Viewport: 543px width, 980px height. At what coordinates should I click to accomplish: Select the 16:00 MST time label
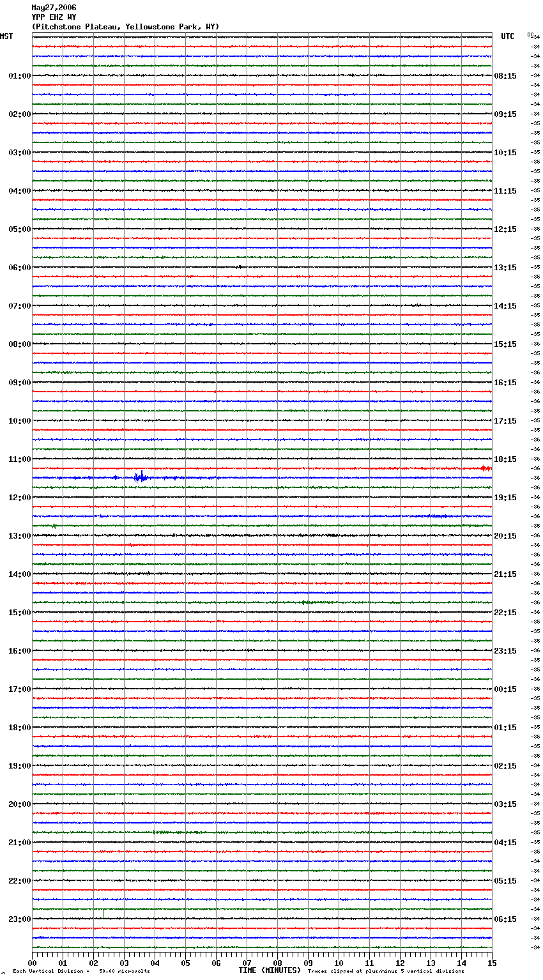pyautogui.click(x=20, y=651)
